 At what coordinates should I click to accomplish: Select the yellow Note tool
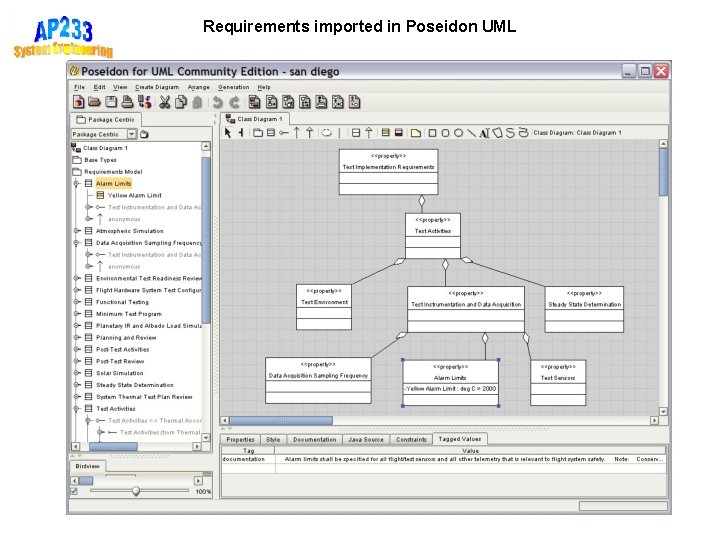click(x=416, y=133)
